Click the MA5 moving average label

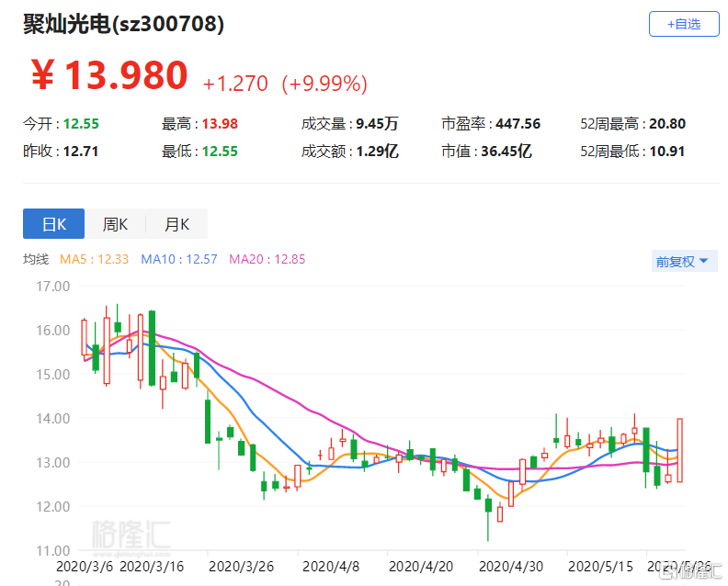[x=94, y=260]
